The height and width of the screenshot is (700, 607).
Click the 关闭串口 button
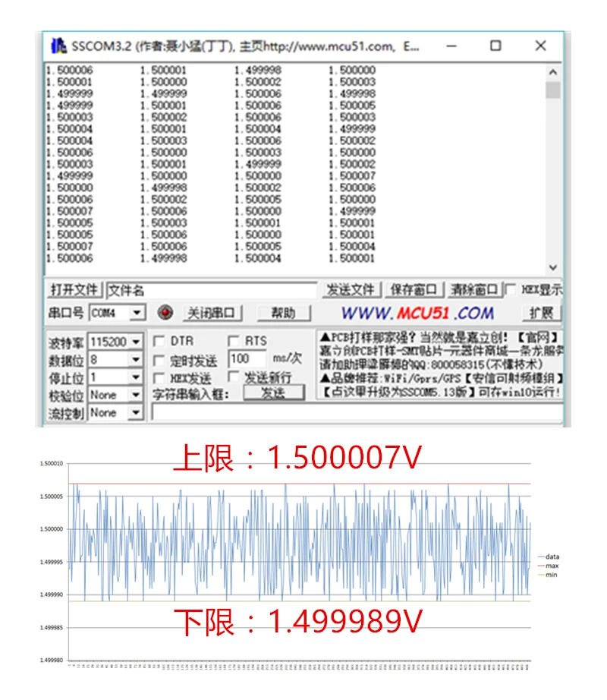tap(212, 313)
